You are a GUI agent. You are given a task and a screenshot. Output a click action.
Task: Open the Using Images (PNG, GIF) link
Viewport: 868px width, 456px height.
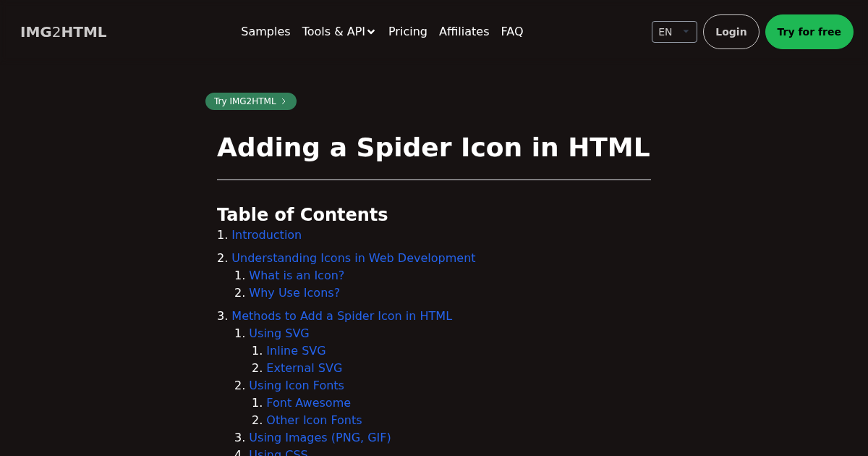click(320, 438)
